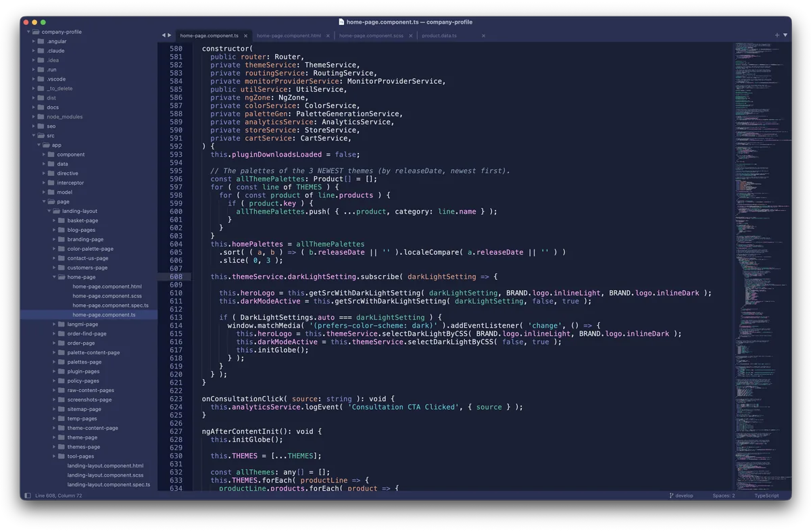Open home-page.component.html in sidebar
Image resolution: width=811 pixels, height=532 pixels.
(x=107, y=287)
